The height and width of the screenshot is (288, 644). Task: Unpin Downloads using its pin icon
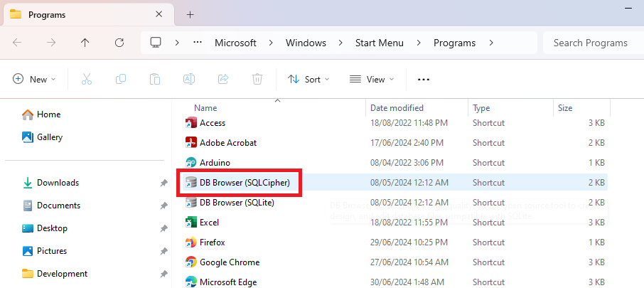163,183
